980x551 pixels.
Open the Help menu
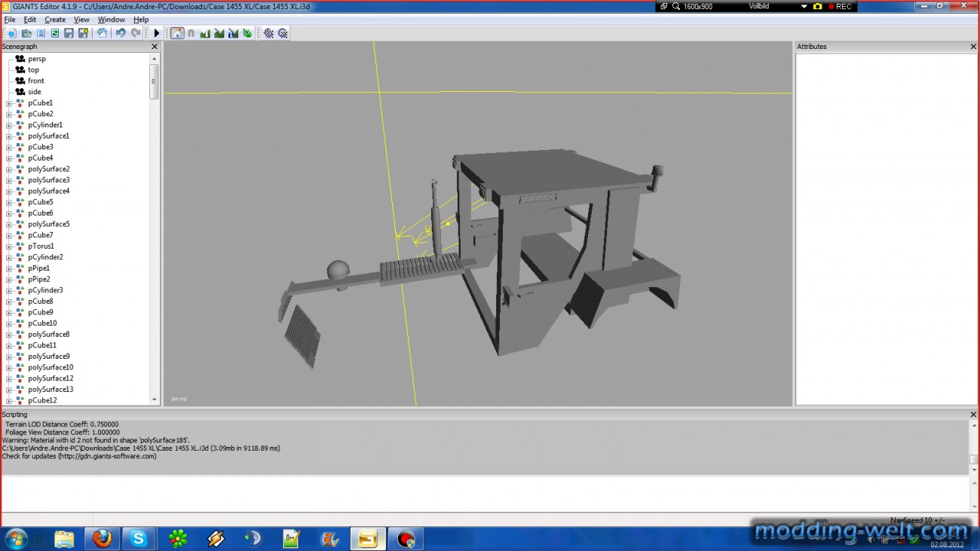[141, 20]
